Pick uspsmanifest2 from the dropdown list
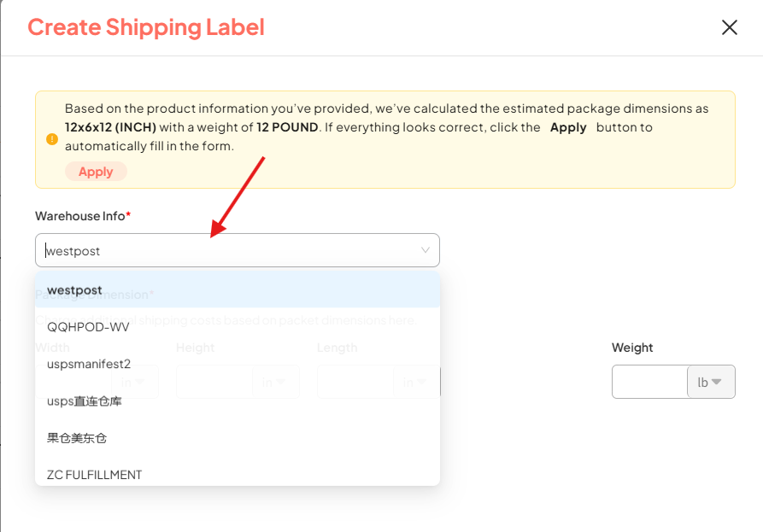The height and width of the screenshot is (532, 763). click(89, 364)
